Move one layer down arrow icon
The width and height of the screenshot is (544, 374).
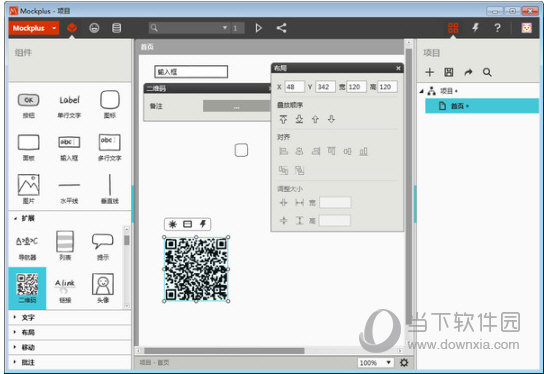[331, 119]
